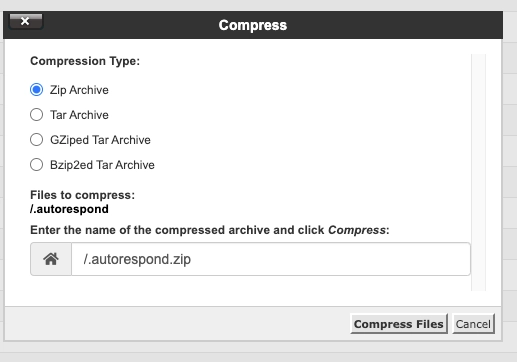The width and height of the screenshot is (517, 362).
Task: Close the Compress dialog with X
Action: 26,21
